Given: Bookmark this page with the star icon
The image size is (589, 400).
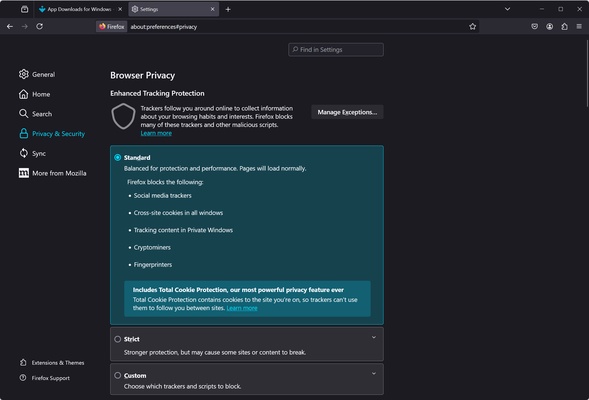Looking at the screenshot, I should pos(472,27).
